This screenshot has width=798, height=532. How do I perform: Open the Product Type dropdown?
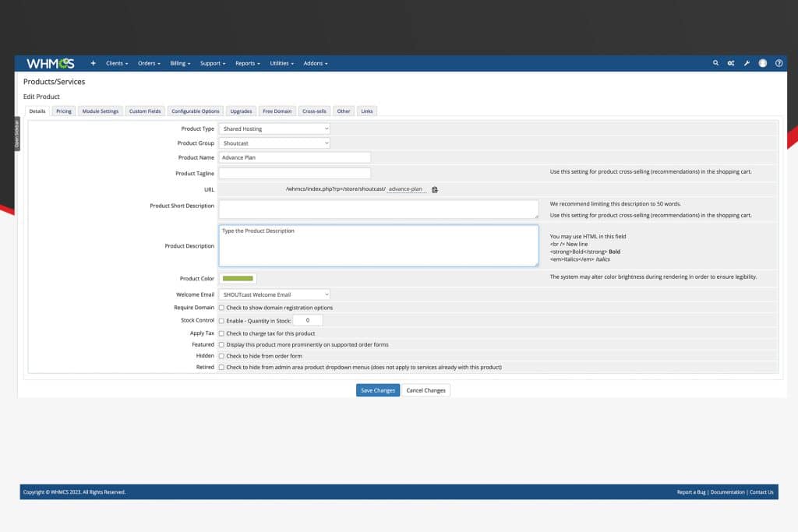[274, 129]
